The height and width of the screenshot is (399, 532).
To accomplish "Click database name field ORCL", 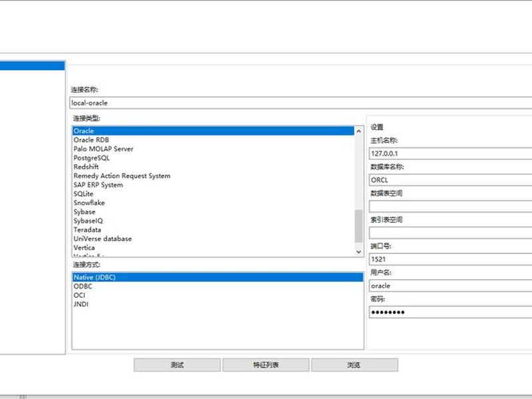I will (451, 180).
